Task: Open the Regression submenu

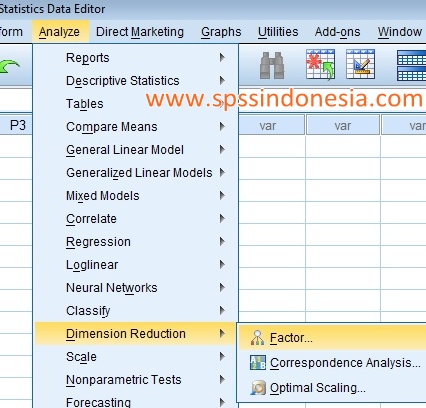Action: 136,242
